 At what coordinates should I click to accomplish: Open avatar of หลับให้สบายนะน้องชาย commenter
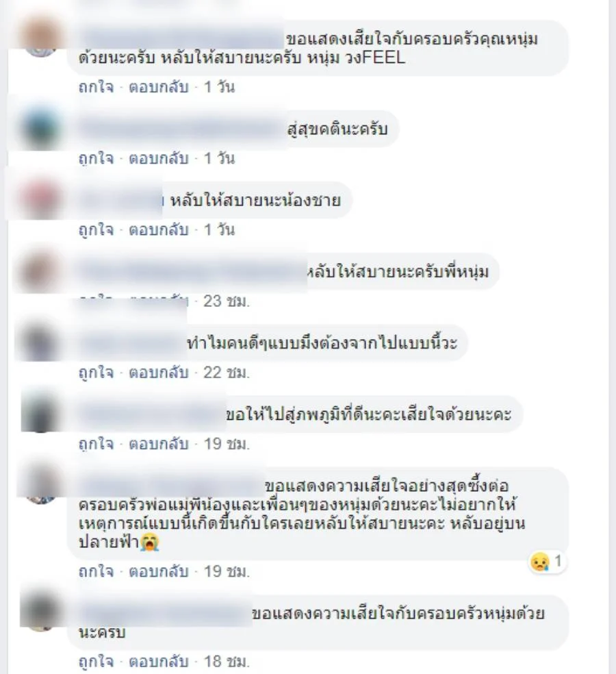[x=41, y=200]
